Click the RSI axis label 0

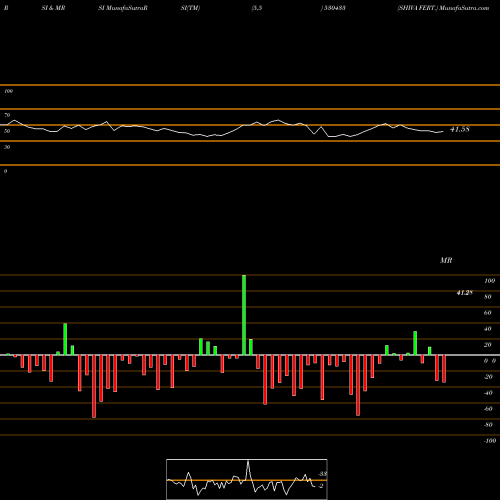pyautogui.click(x=5, y=171)
